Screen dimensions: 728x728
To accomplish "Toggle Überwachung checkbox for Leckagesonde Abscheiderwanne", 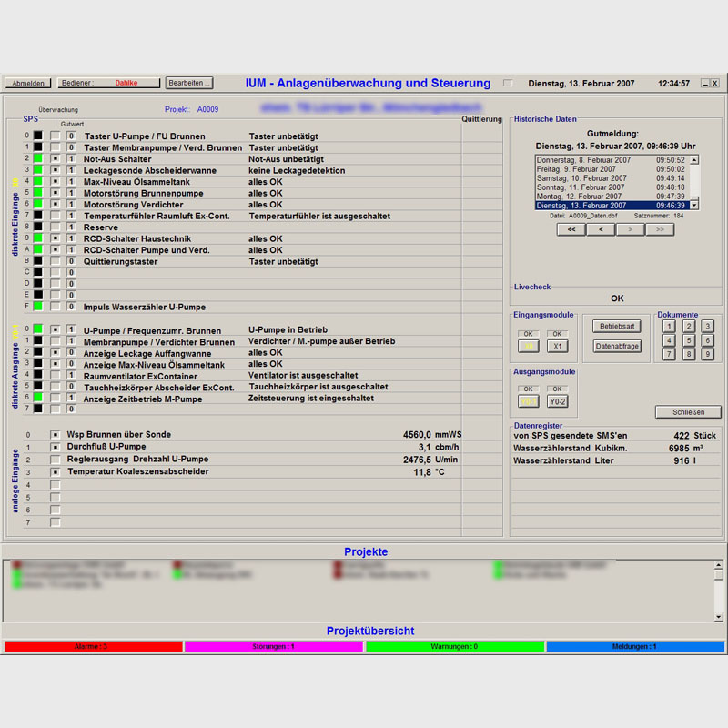I will tap(56, 170).
